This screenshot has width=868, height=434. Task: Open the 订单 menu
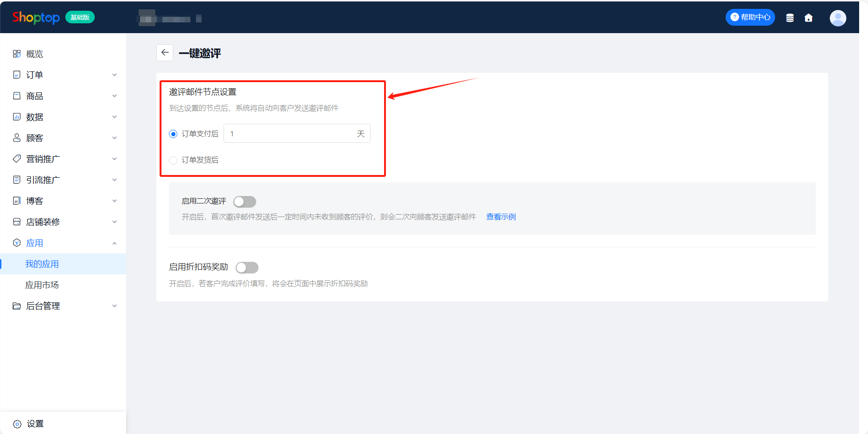tap(63, 75)
